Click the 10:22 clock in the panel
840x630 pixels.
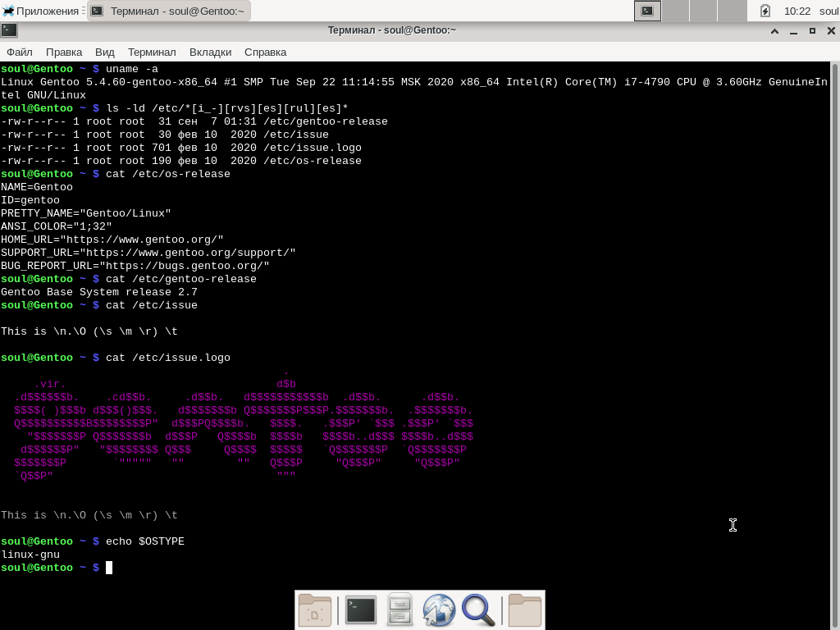(x=797, y=11)
